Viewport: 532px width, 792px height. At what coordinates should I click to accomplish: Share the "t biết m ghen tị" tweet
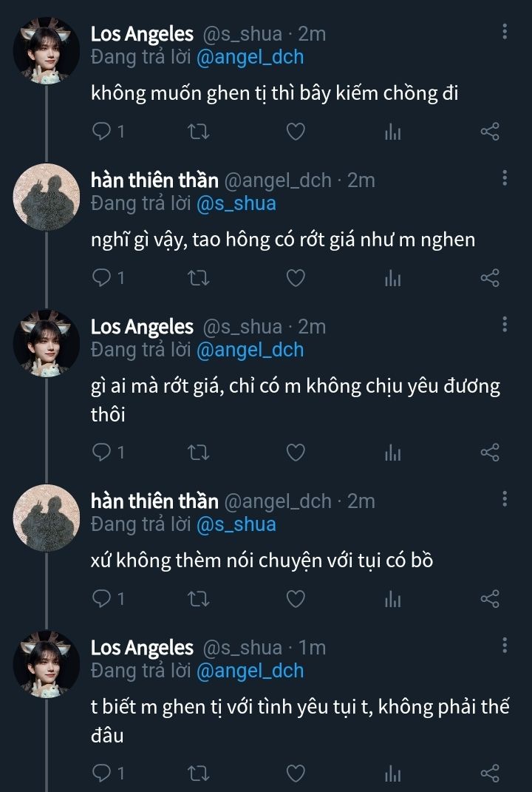pos(490,773)
